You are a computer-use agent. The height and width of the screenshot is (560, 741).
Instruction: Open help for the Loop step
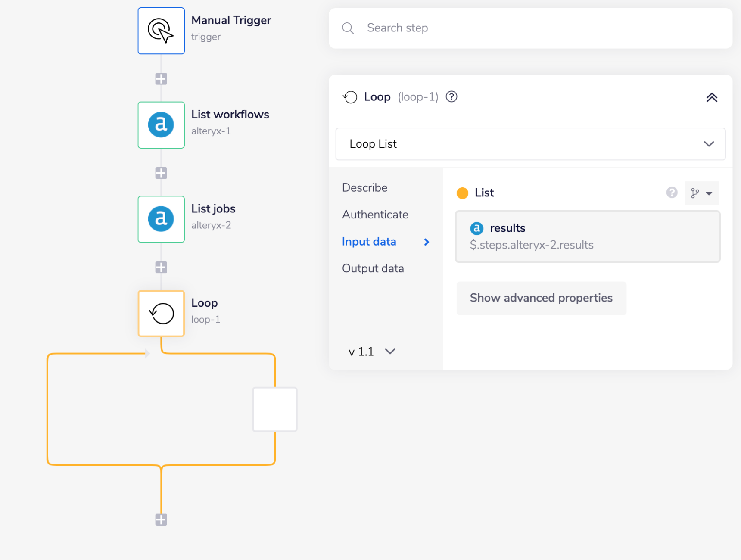click(451, 97)
